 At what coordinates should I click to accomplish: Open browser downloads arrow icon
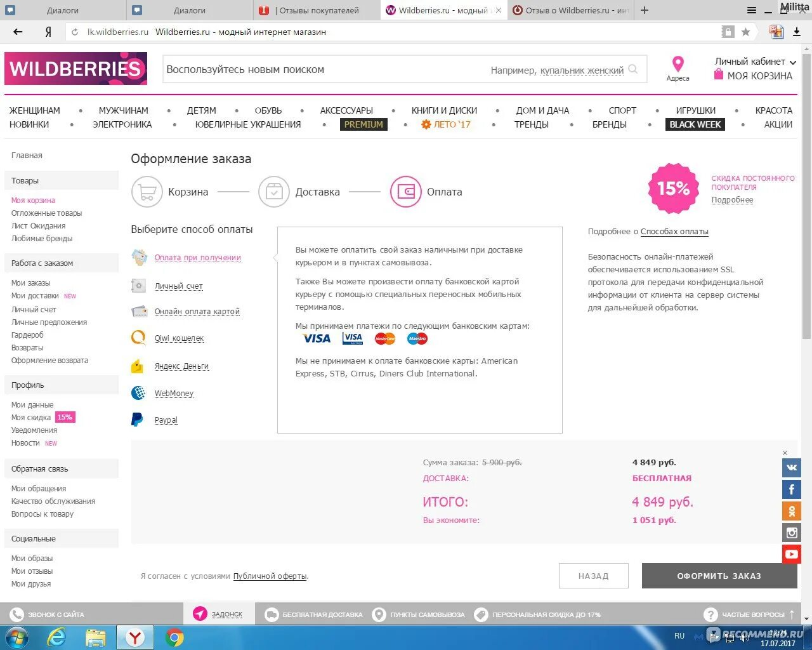[x=797, y=32]
